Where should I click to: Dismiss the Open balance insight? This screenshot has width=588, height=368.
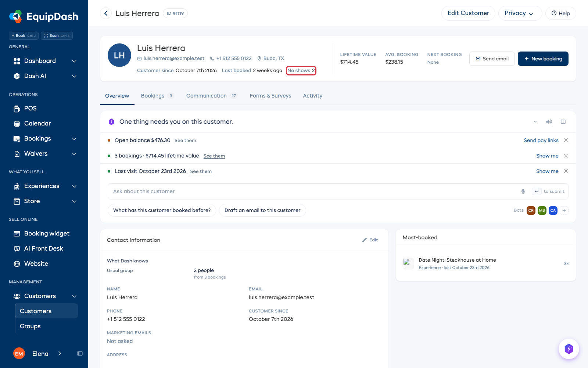566,140
